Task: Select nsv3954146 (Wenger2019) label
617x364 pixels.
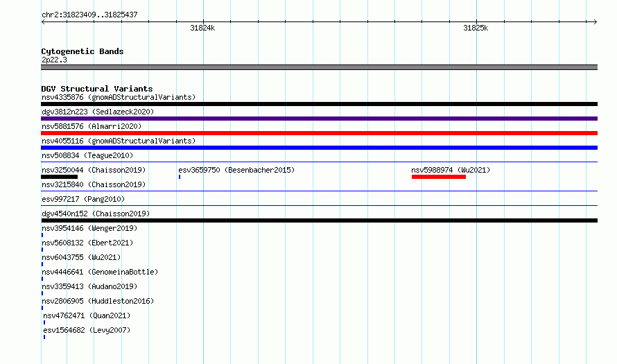Action: pos(89,228)
